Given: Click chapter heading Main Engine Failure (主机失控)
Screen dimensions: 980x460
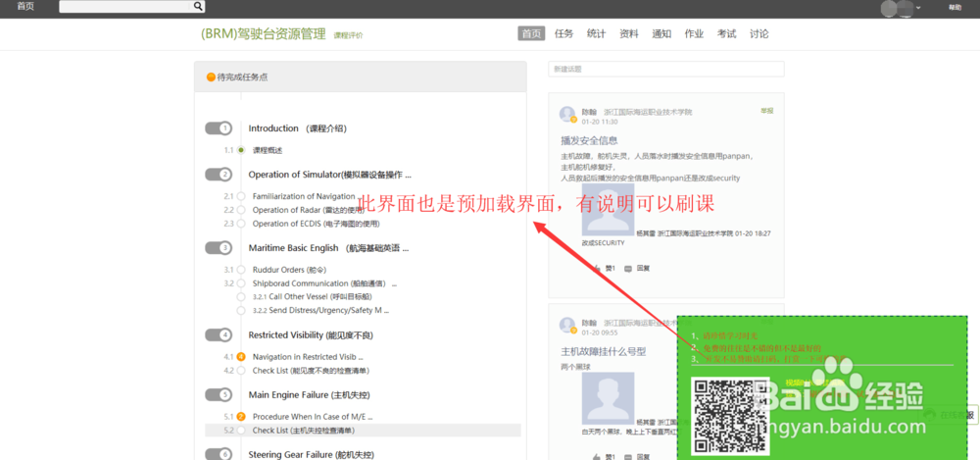Looking at the screenshot, I should pos(311,395).
